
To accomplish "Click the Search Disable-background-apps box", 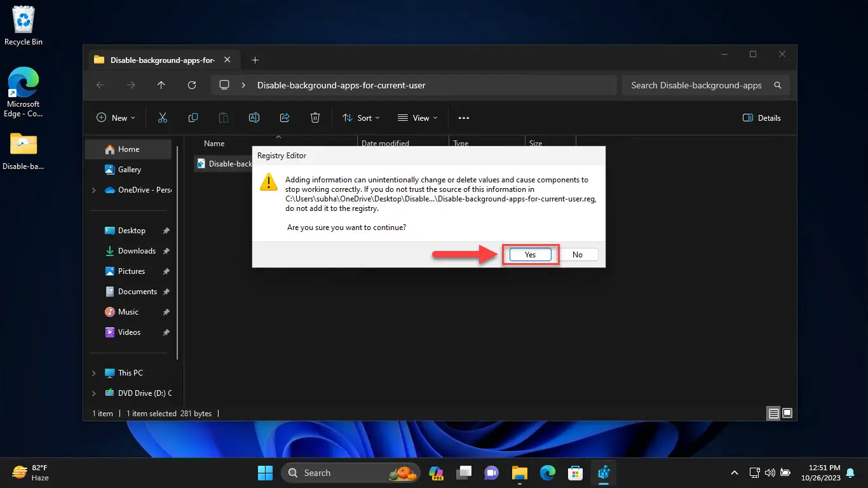I will coord(706,85).
